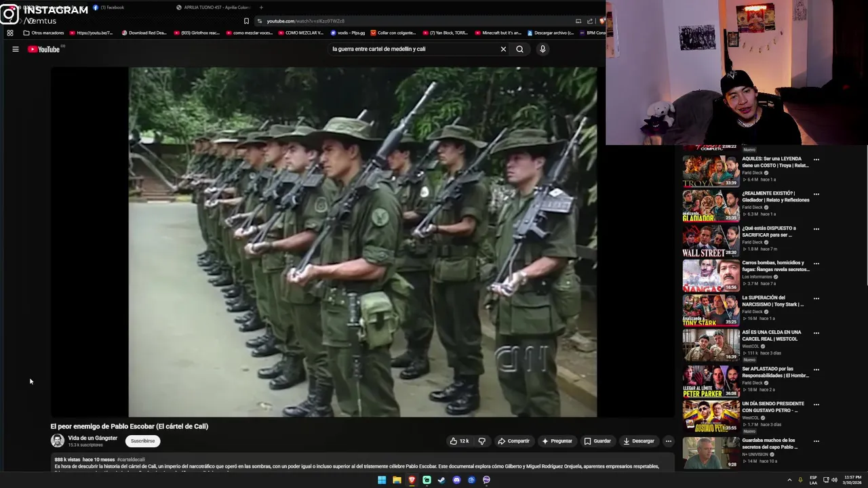Image resolution: width=868 pixels, height=488 pixels.
Task: Like the video with thumbs up
Action: (459, 441)
